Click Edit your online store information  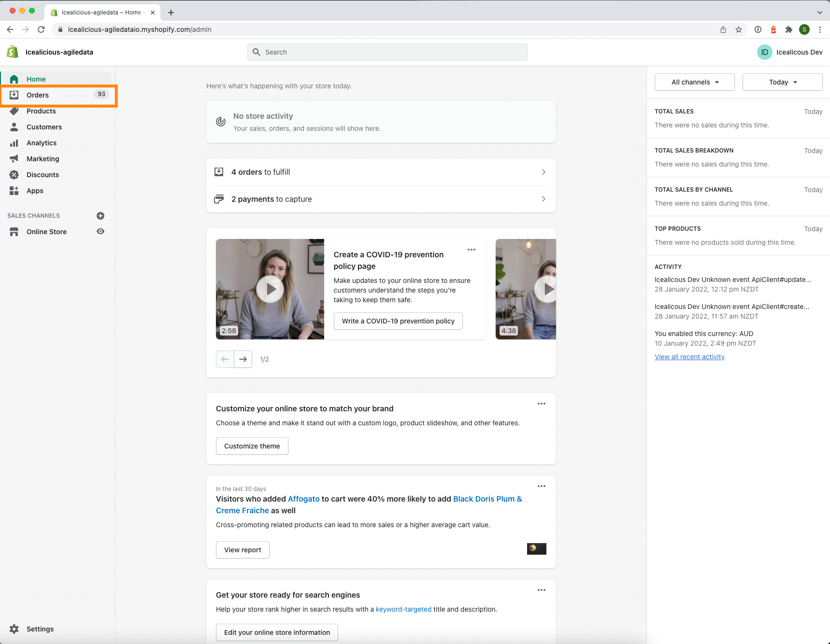coord(277,632)
